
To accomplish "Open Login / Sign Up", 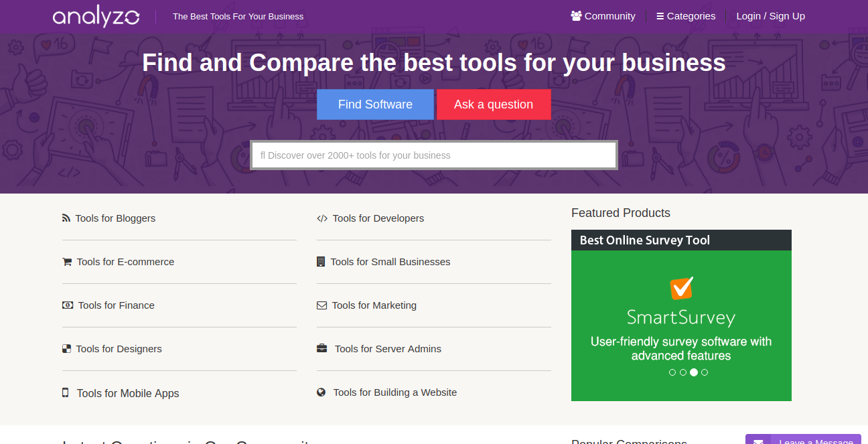I will point(771,16).
